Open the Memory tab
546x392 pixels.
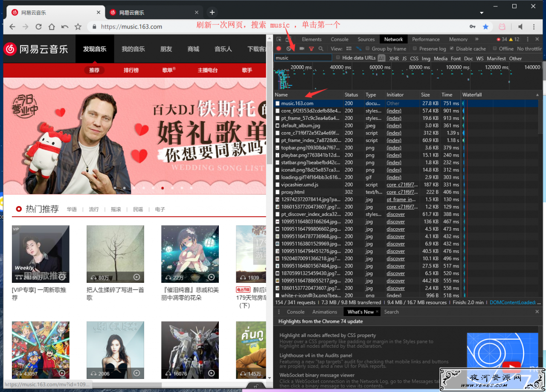[x=458, y=39]
